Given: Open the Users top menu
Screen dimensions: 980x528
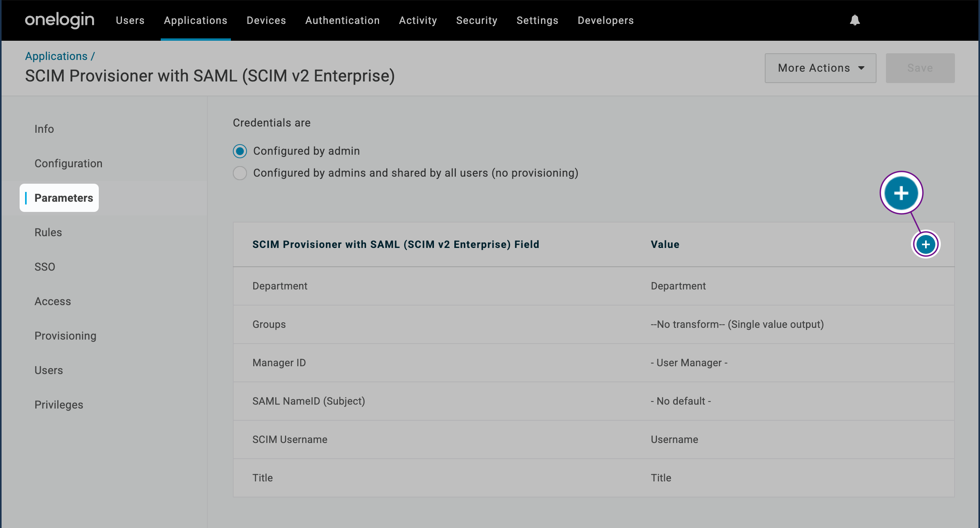Looking at the screenshot, I should pos(130,20).
